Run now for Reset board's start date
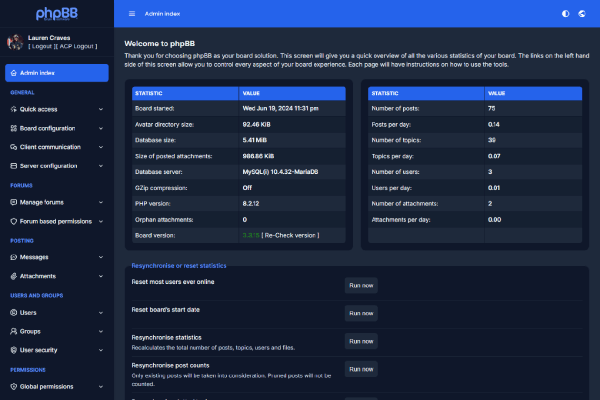 pyautogui.click(x=361, y=313)
